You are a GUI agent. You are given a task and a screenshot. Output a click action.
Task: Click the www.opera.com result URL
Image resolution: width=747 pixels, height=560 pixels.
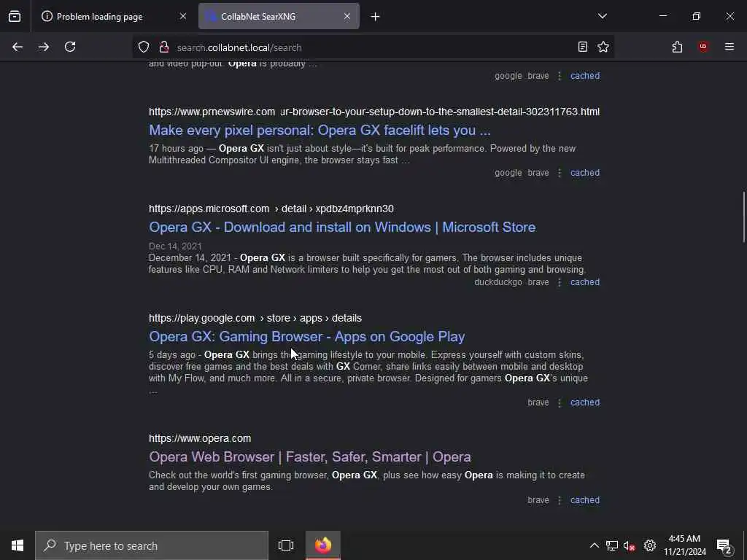200,438
